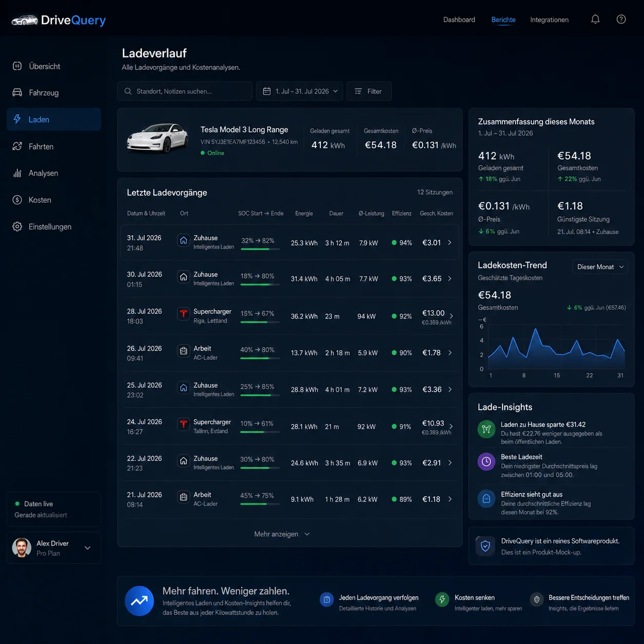Click the SOC progress bar for 45% → 75%
Image resolution: width=644 pixels, height=644 pixels.
[x=260, y=504]
